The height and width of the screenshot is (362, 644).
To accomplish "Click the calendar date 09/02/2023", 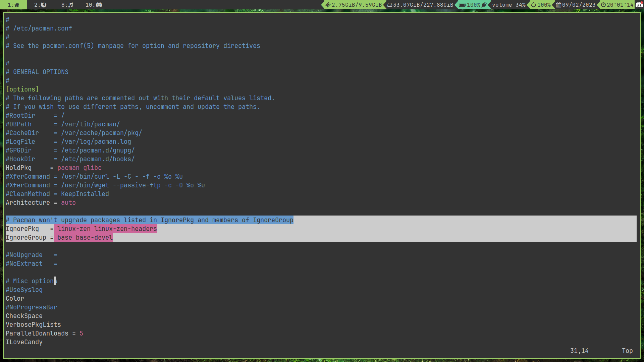I will [579, 5].
